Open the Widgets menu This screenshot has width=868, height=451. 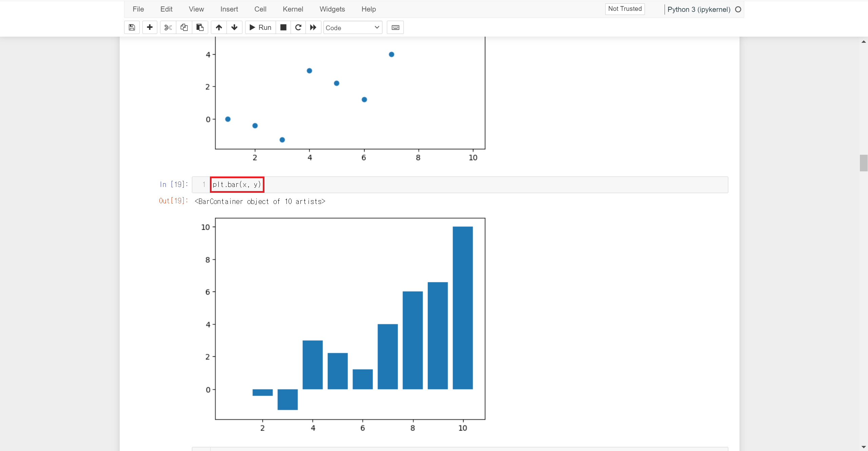pyautogui.click(x=332, y=9)
